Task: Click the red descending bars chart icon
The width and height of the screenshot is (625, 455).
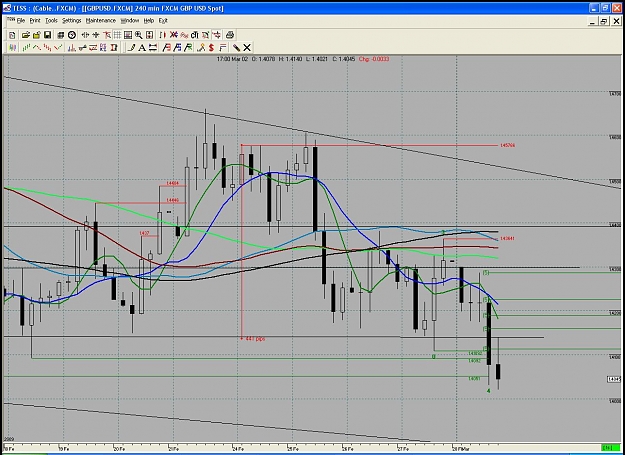Action: [48, 48]
